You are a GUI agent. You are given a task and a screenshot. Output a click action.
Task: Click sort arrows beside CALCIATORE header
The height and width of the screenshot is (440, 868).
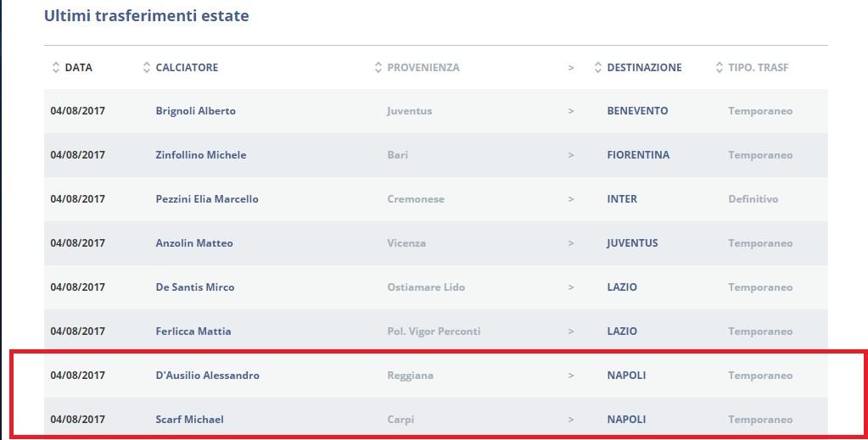(147, 68)
